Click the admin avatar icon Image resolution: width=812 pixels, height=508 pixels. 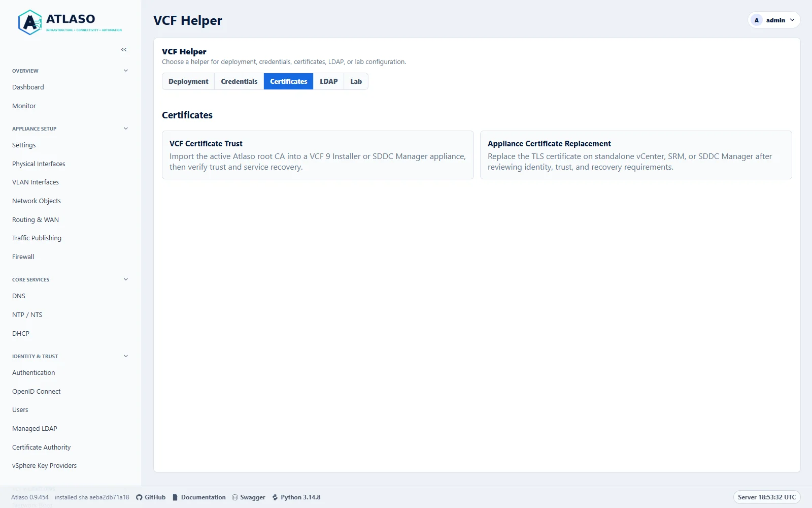tap(757, 20)
